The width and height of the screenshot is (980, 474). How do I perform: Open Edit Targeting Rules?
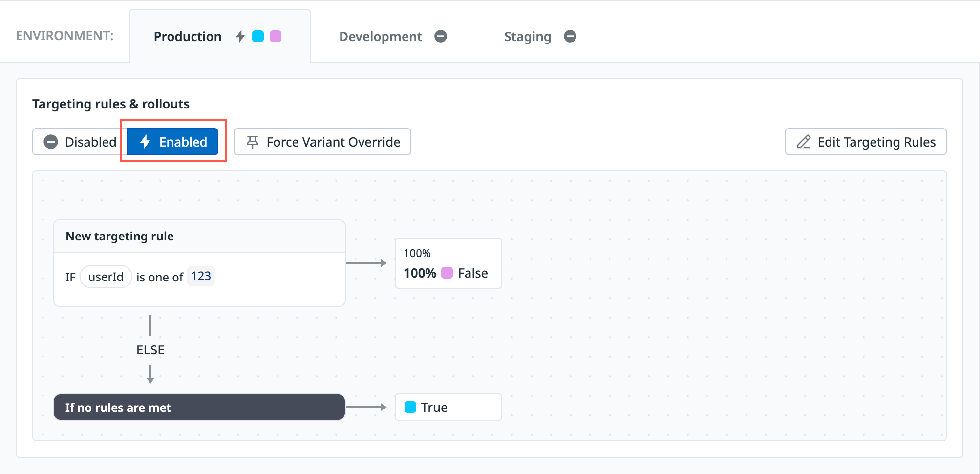pyautogui.click(x=865, y=142)
